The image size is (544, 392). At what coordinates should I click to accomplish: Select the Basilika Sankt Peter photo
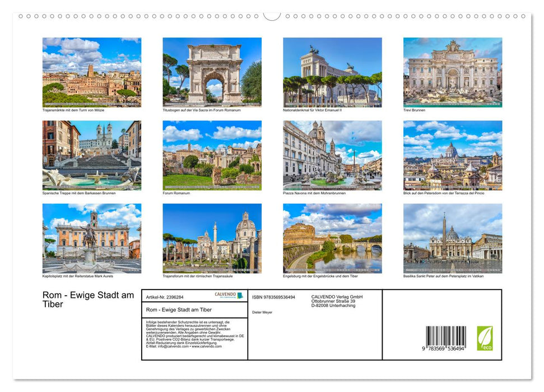click(453, 239)
